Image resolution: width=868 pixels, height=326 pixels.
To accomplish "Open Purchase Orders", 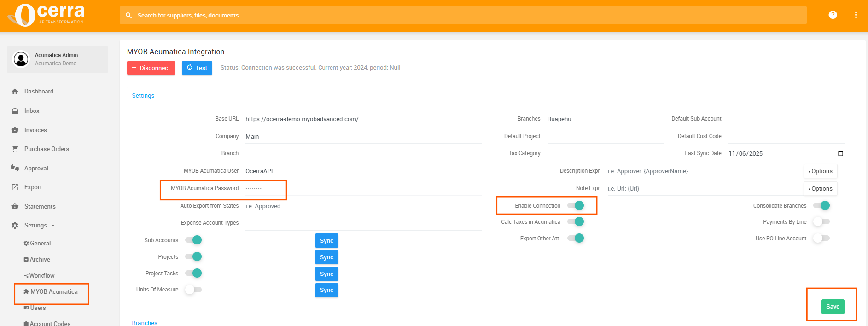I will (x=47, y=149).
